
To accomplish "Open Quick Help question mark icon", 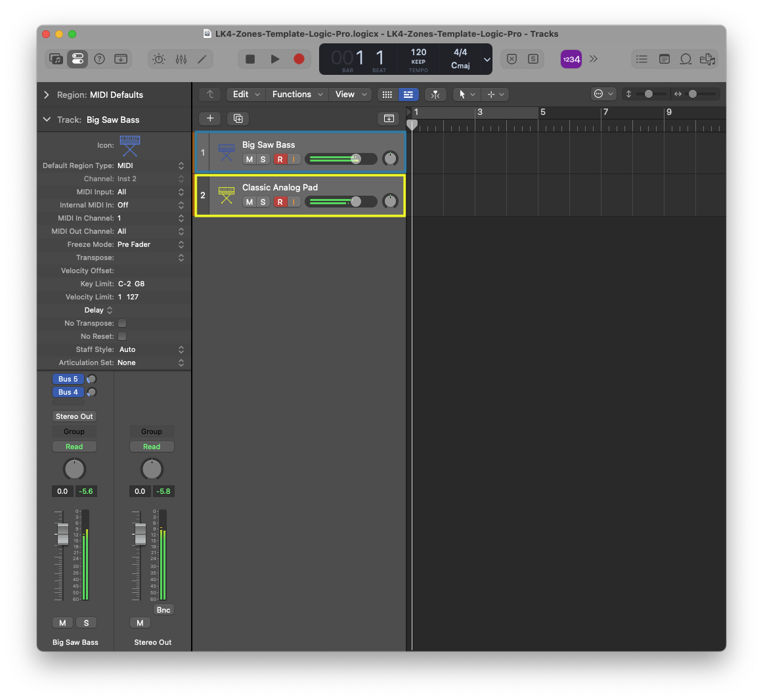I will (99, 59).
